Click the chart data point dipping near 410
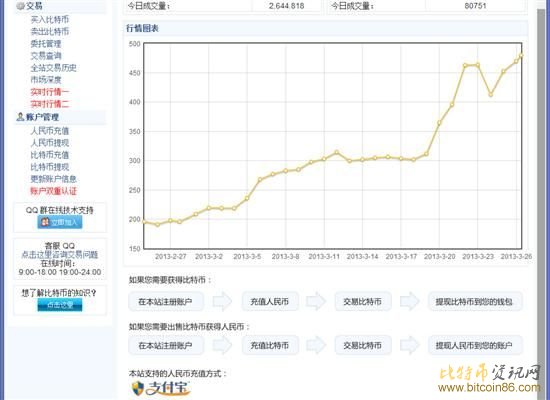Viewport: 550px width, 400px height. (491, 95)
